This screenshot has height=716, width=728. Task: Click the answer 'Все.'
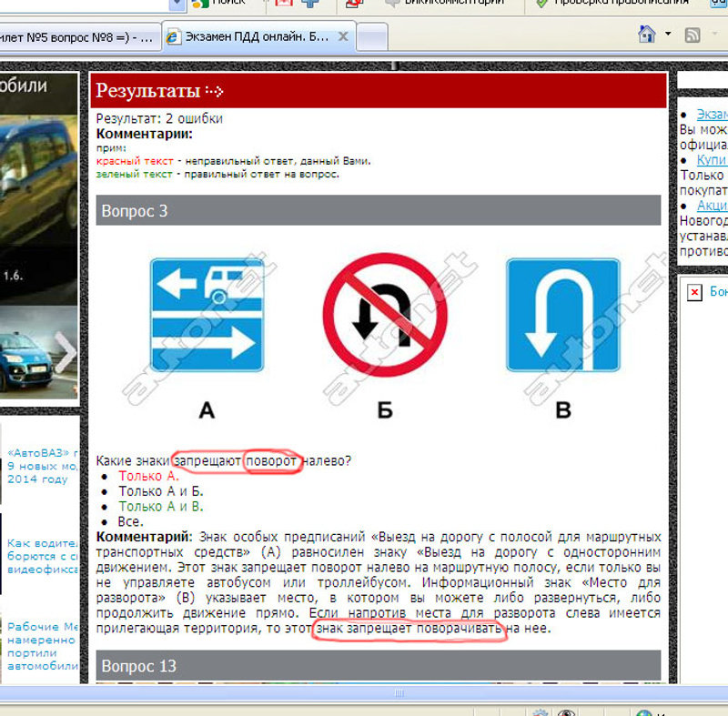[130, 522]
